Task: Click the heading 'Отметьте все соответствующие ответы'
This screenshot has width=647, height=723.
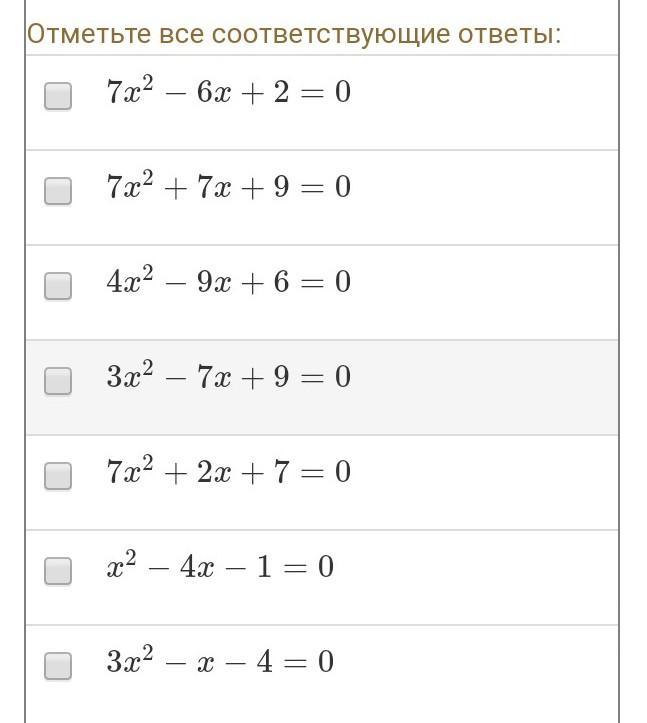Action: tap(294, 35)
